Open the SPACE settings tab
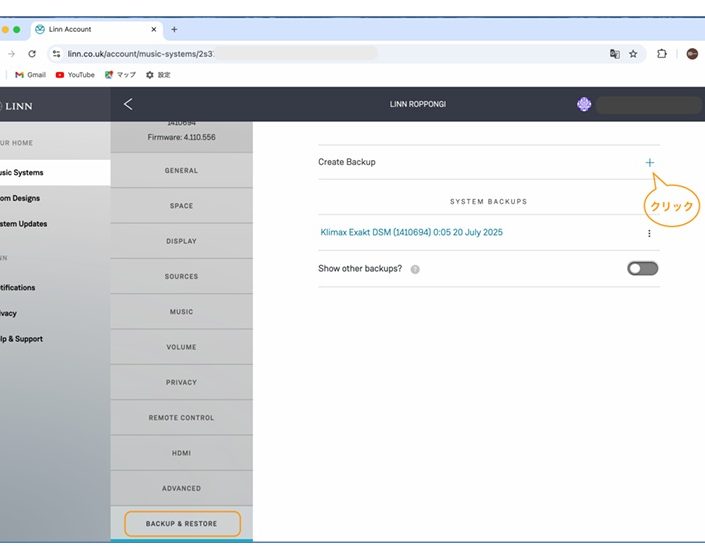The width and height of the screenshot is (705, 557). click(181, 205)
